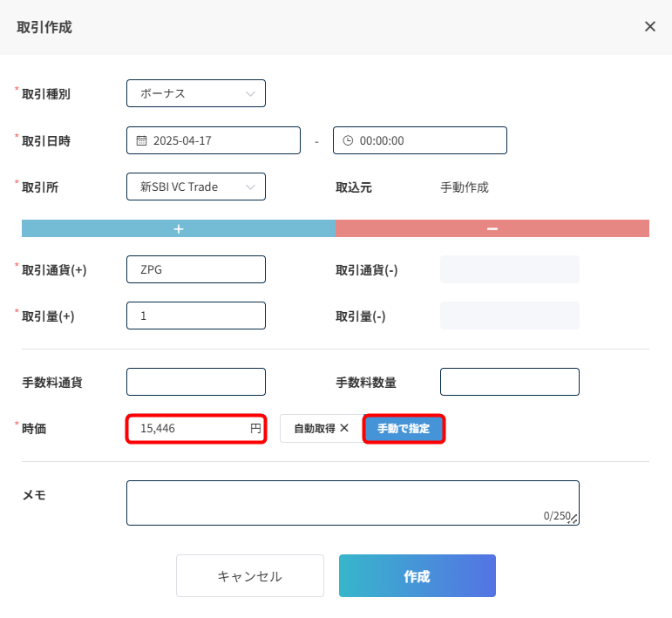This screenshot has width=672, height=618.
Task: Close the 取引作成 dialog with X
Action: pos(649,26)
